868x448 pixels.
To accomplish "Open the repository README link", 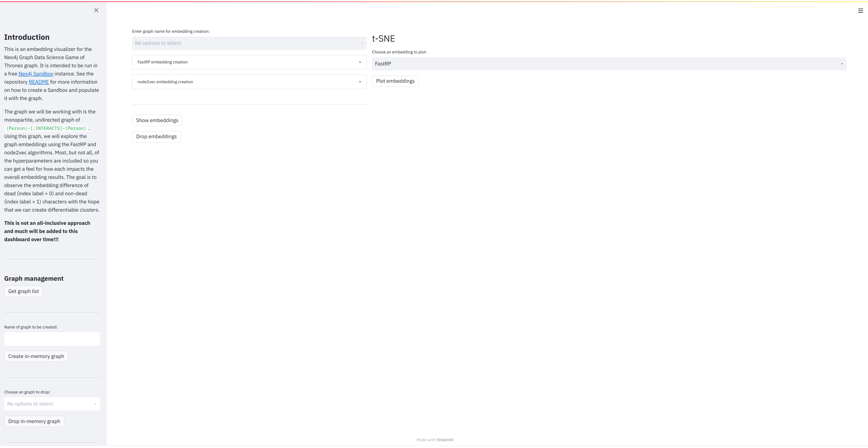I will pos(39,82).
